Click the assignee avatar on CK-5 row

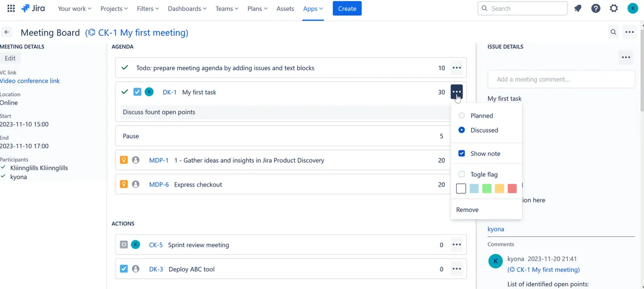136,244
